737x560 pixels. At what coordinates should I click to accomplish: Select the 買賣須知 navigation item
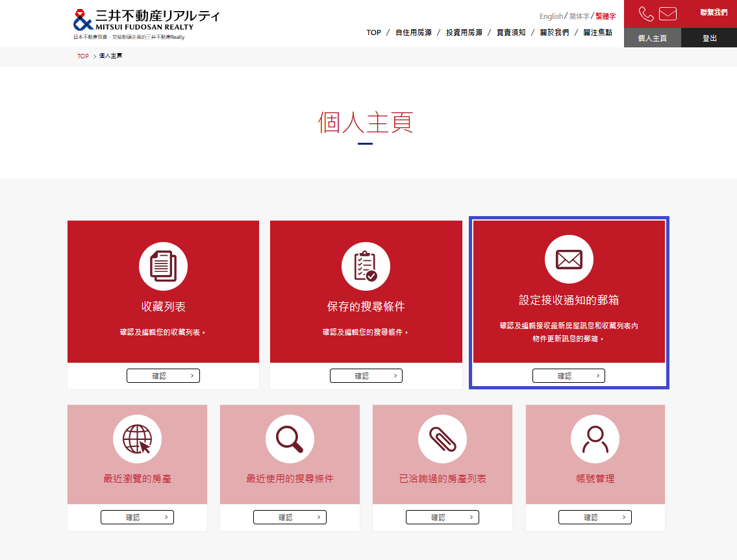pos(511,32)
